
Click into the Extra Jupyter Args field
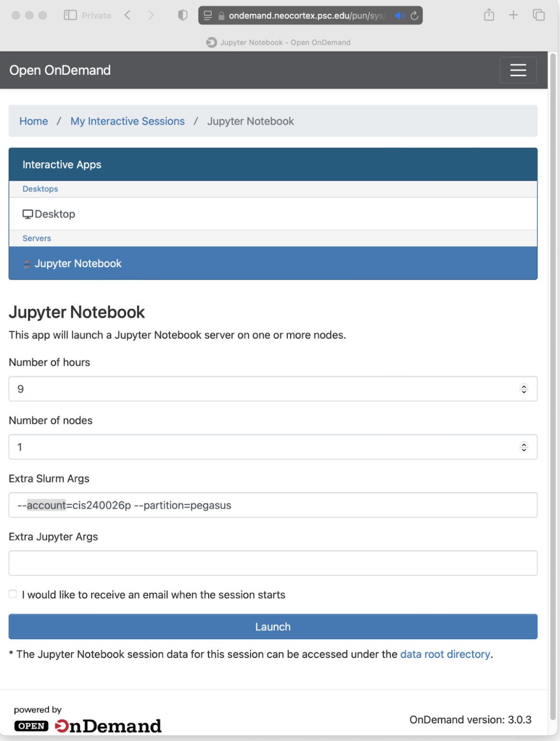[273, 563]
